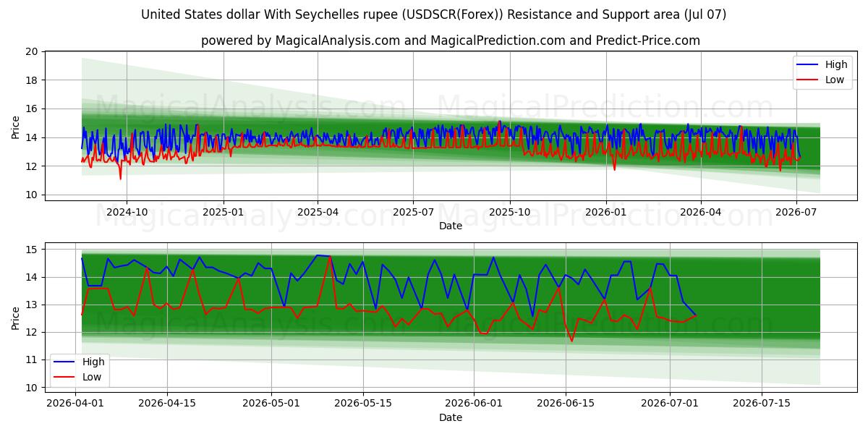
Task: Click the 2026-07 date tick label
Action: (x=796, y=213)
